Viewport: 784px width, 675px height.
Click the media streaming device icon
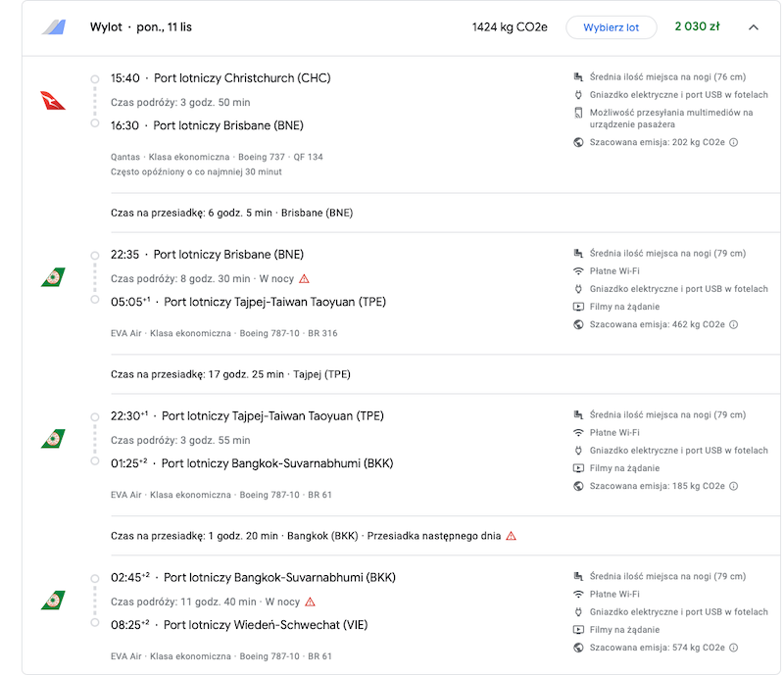(578, 113)
